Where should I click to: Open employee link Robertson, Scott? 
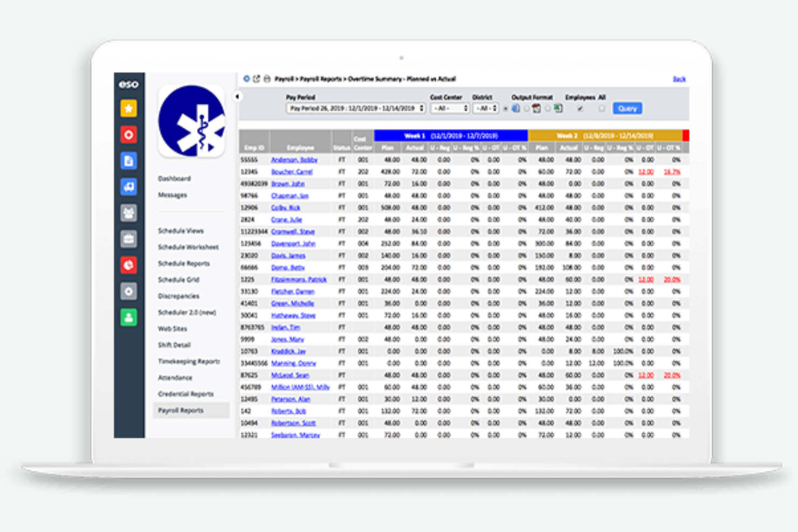293,423
